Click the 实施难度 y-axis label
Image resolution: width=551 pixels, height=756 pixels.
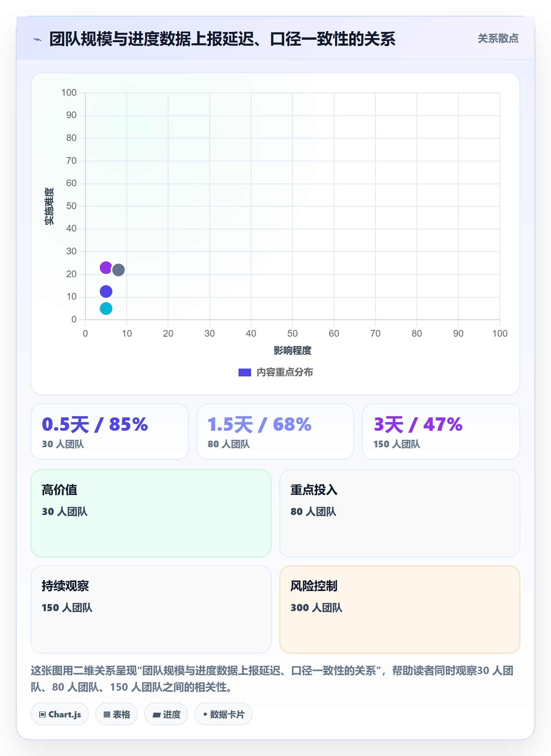click(x=49, y=206)
